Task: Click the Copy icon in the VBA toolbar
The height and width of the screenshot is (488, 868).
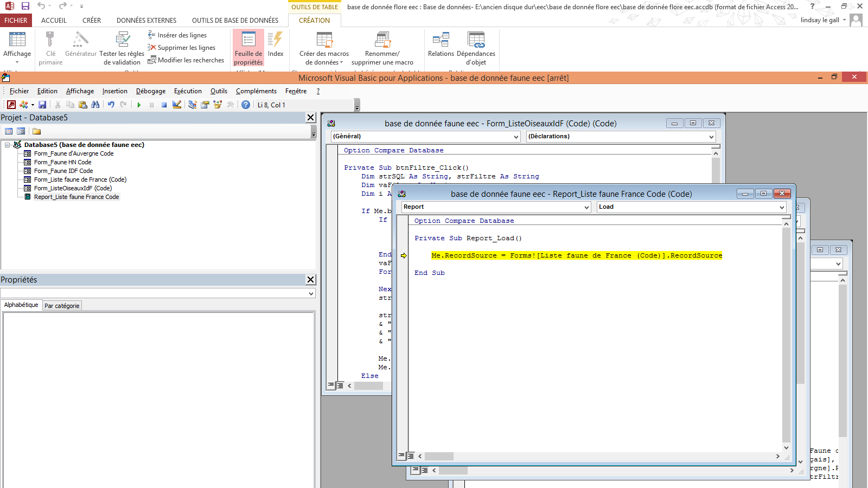Action: [70, 105]
